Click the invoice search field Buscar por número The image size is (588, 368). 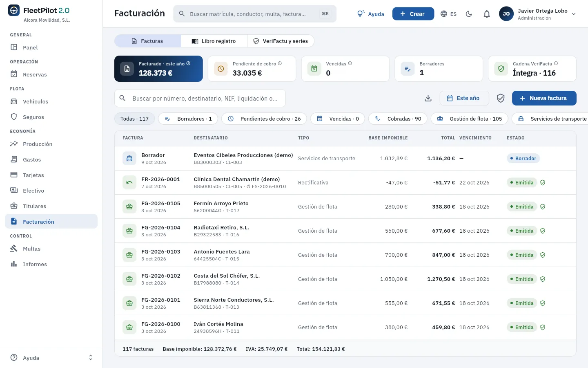point(200,98)
